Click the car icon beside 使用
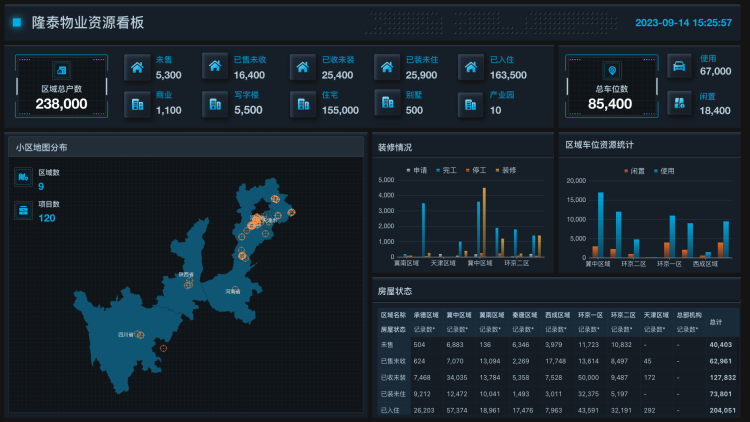This screenshot has width=750, height=422. click(x=679, y=66)
